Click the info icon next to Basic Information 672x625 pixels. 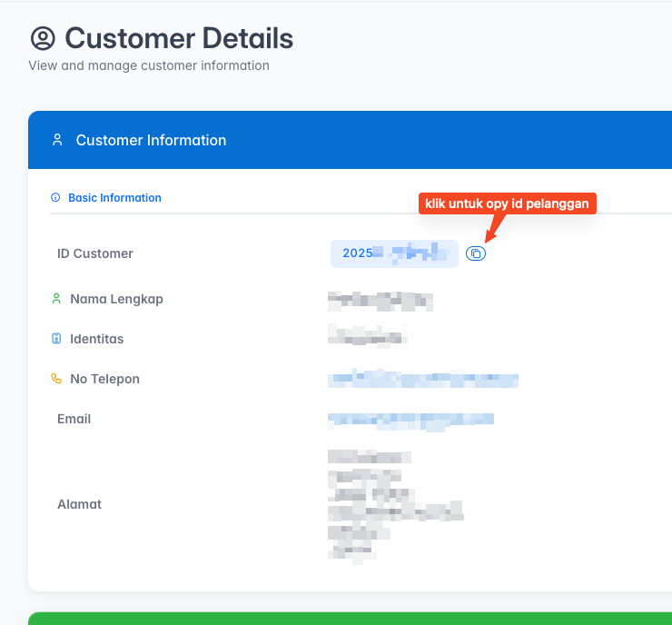55,198
